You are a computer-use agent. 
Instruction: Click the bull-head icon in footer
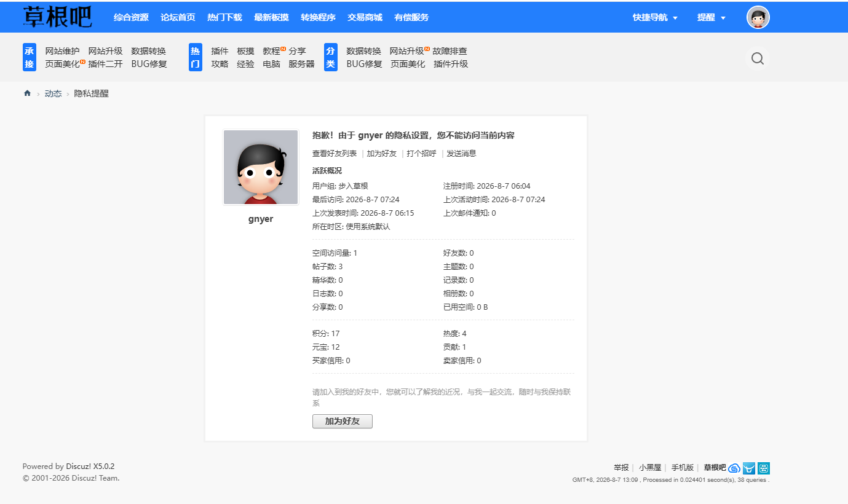pyautogui.click(x=749, y=468)
